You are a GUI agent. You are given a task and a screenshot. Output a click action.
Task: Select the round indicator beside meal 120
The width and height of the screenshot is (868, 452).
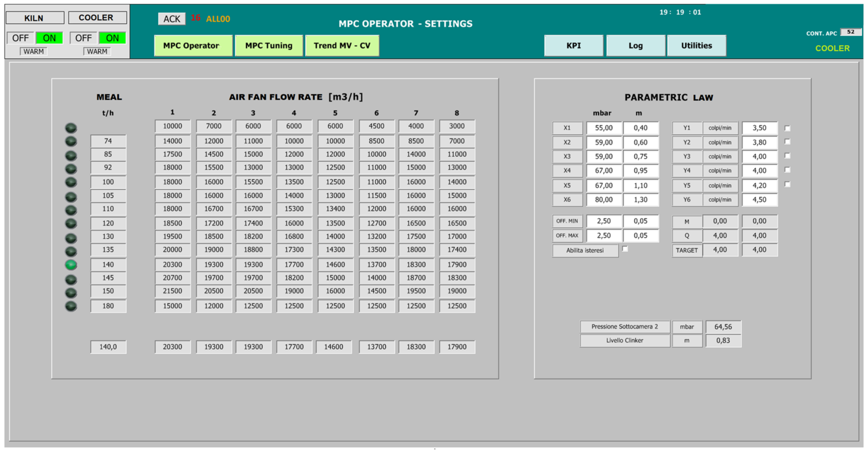click(71, 223)
